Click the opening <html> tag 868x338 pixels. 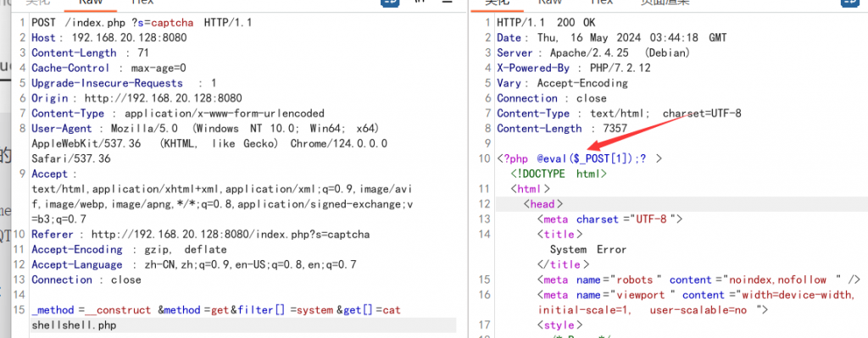point(531,189)
